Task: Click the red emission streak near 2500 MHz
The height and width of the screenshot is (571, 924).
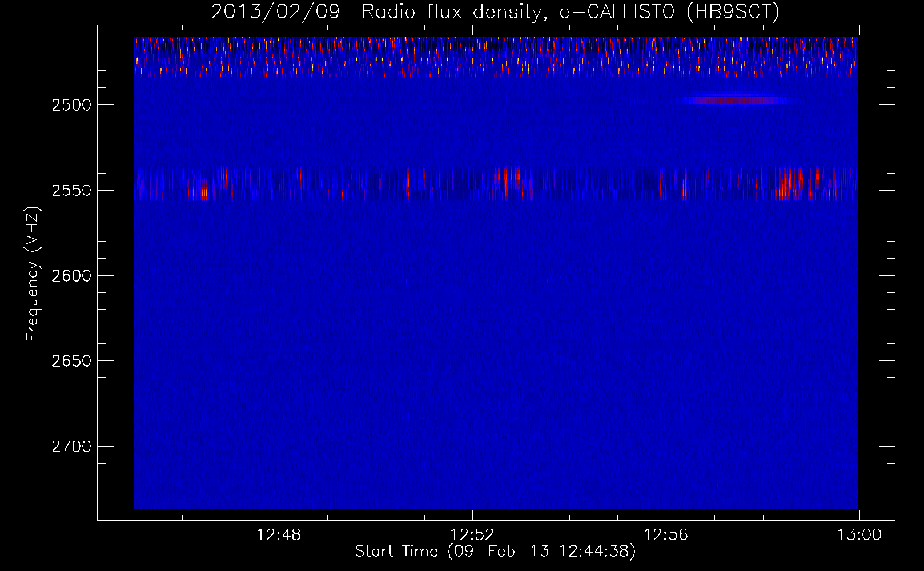Action: 737,100
